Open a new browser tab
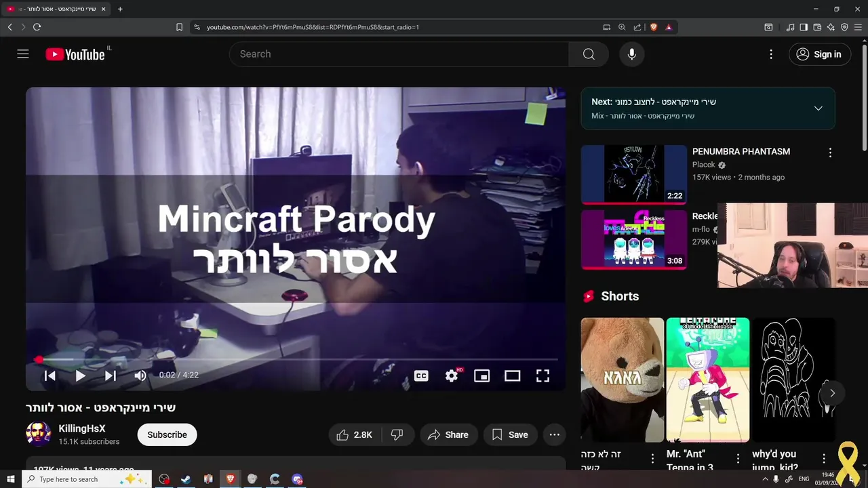The height and width of the screenshot is (488, 868). (x=120, y=9)
